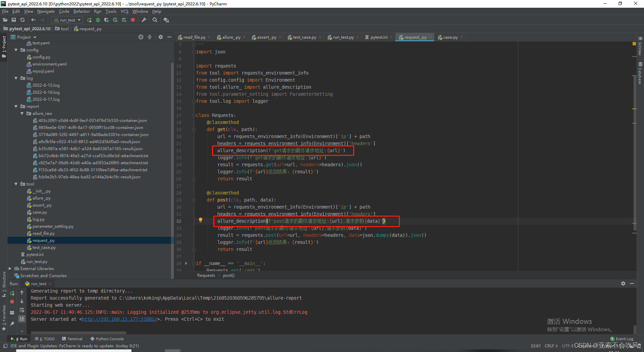Toggle the Structure tool window sidebar button

pyautogui.click(x=4, y=284)
